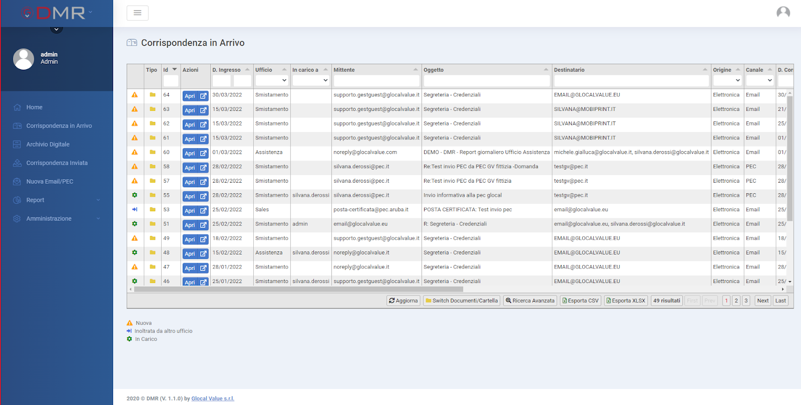Open the user profile icon at top right

click(783, 12)
